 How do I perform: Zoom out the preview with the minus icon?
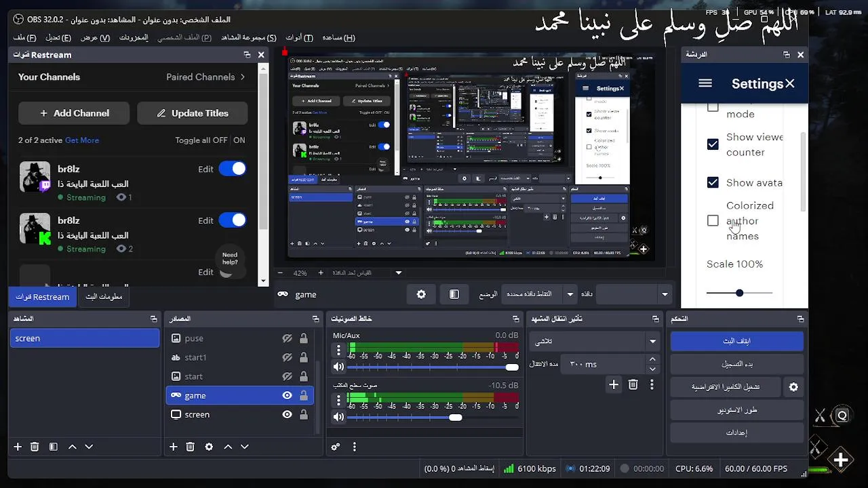[x=280, y=272]
